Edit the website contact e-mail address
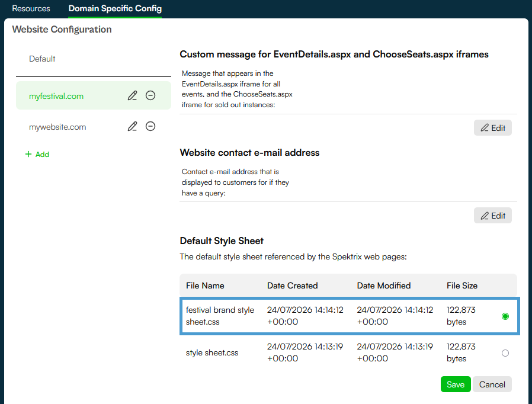This screenshot has width=532, height=404. point(493,216)
